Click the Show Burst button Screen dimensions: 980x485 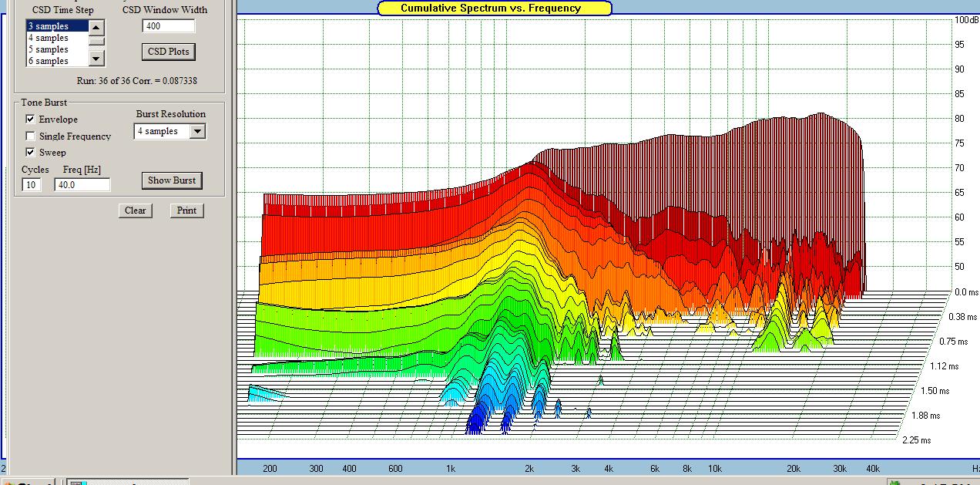tap(172, 180)
